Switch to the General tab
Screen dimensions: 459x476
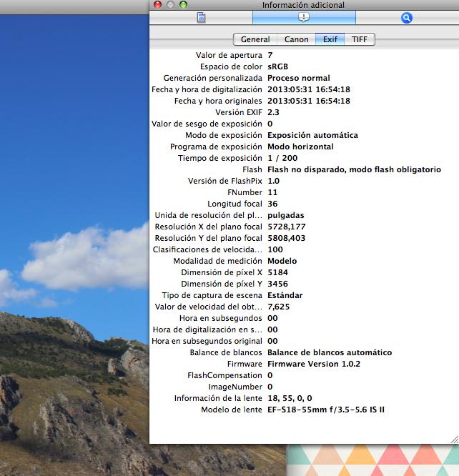pos(255,39)
